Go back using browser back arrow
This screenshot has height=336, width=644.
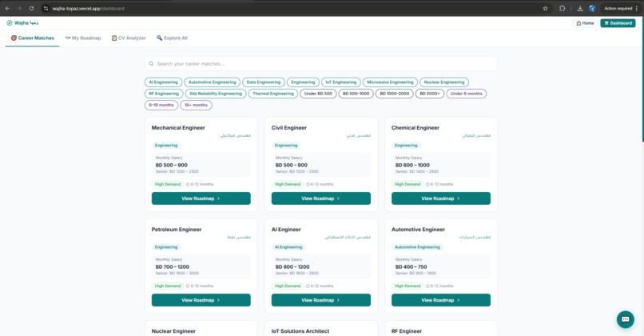tap(7, 8)
